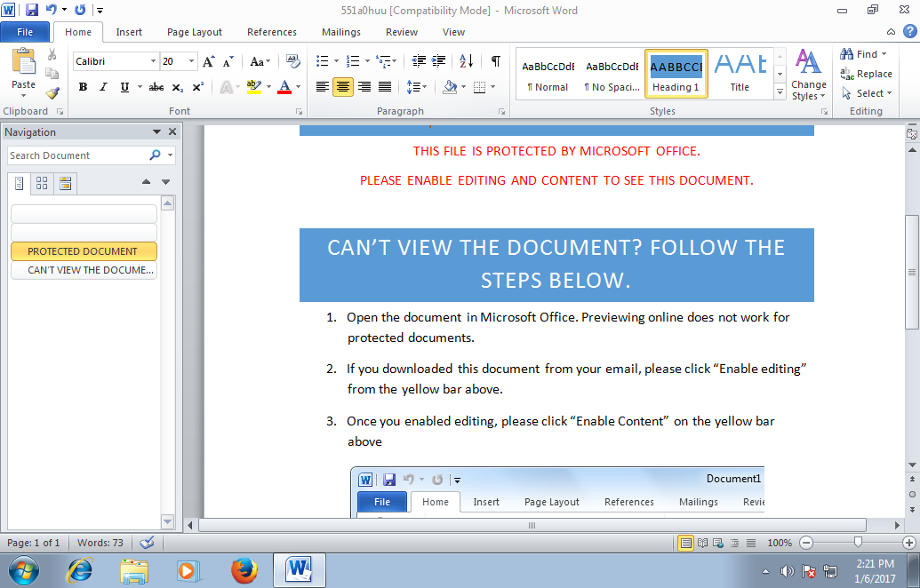920x588 pixels.
Task: Click the Format Painter brush icon
Action: (x=52, y=92)
